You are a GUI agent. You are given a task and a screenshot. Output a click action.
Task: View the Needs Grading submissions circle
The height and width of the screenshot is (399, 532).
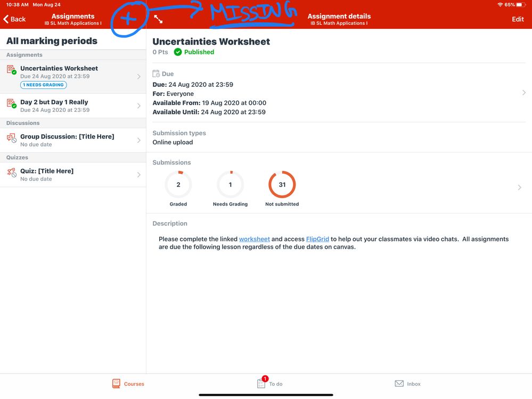point(230,185)
